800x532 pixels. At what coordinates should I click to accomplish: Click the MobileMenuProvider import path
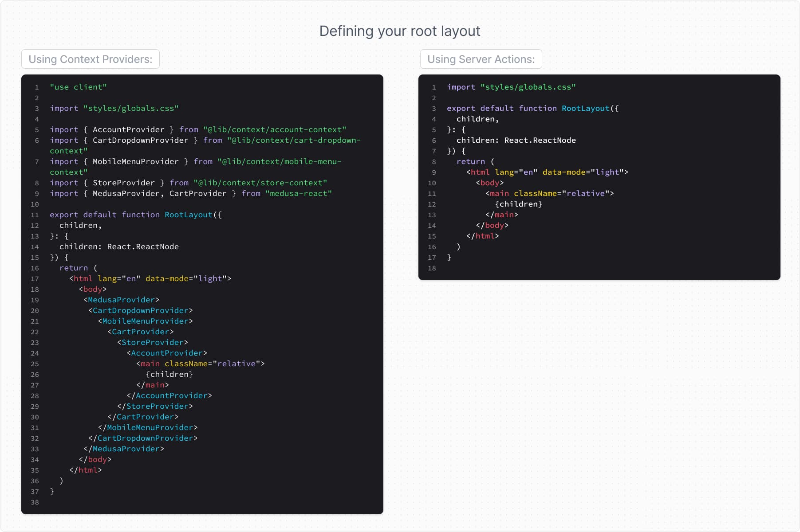coord(280,161)
